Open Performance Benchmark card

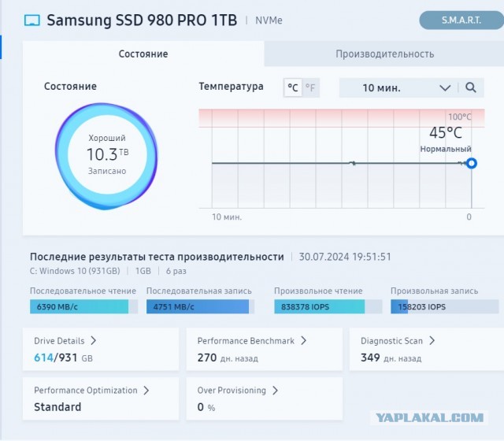[265, 349]
